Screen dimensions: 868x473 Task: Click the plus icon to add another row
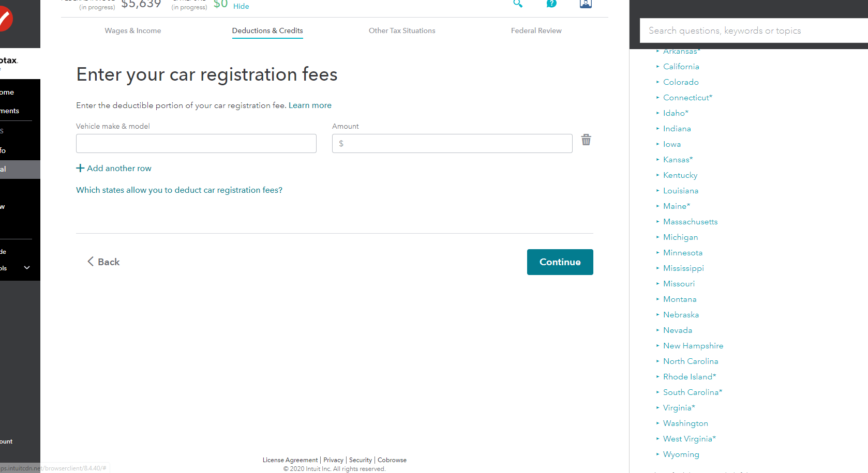(80, 168)
